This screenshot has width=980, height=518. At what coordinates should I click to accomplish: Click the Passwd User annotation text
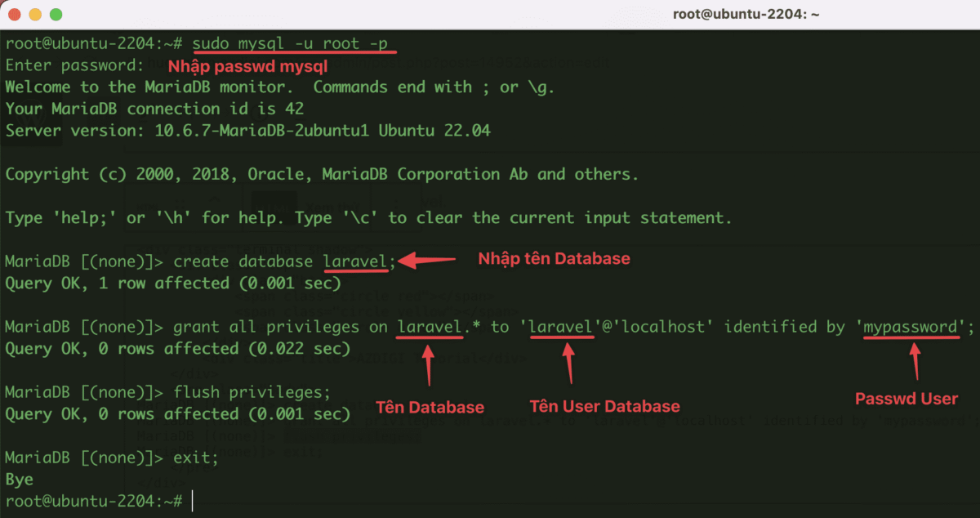906,399
